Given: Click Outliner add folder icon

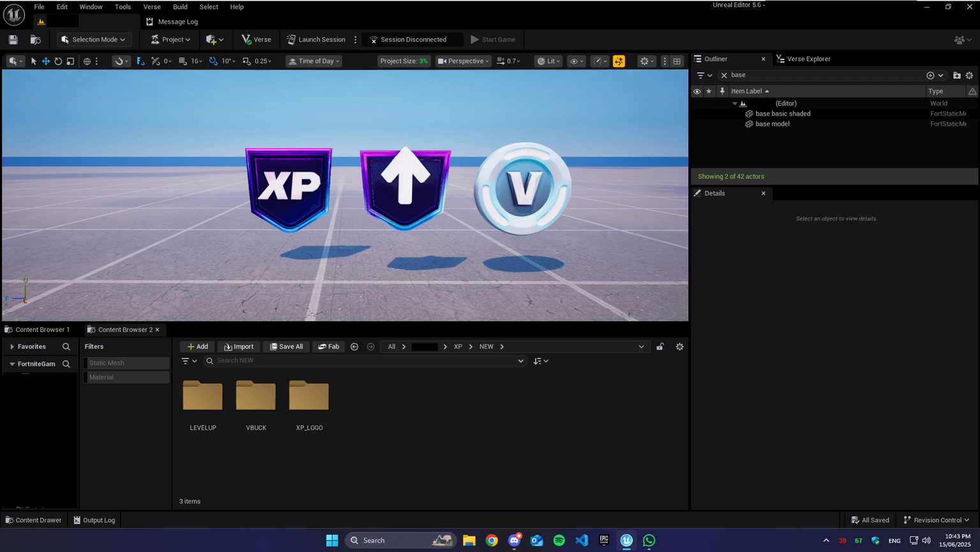Looking at the screenshot, I should click(956, 75).
